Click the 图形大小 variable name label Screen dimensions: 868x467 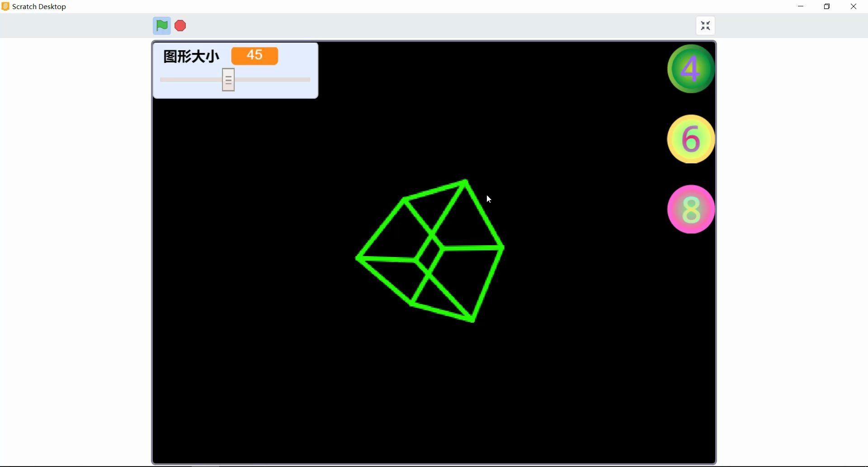coord(190,56)
